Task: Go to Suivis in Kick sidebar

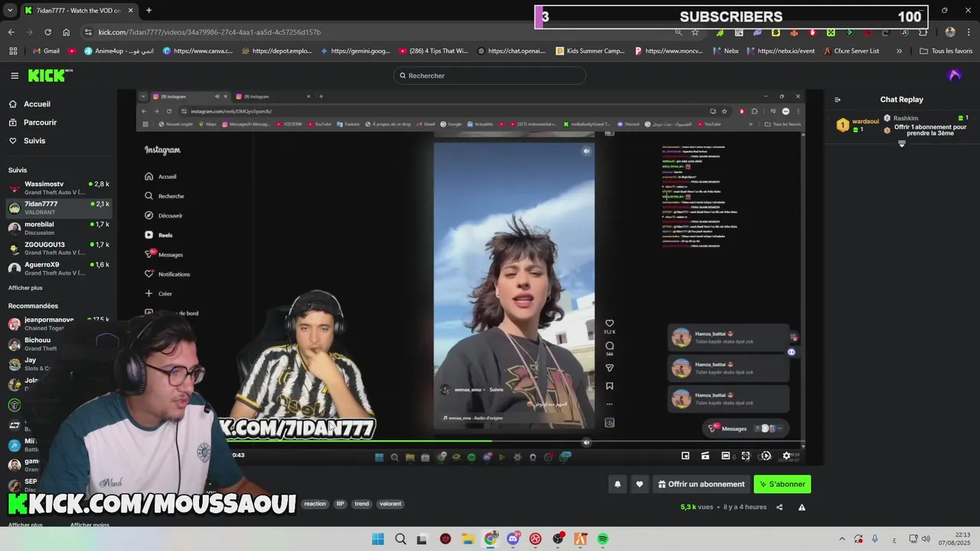Action: pos(28,141)
